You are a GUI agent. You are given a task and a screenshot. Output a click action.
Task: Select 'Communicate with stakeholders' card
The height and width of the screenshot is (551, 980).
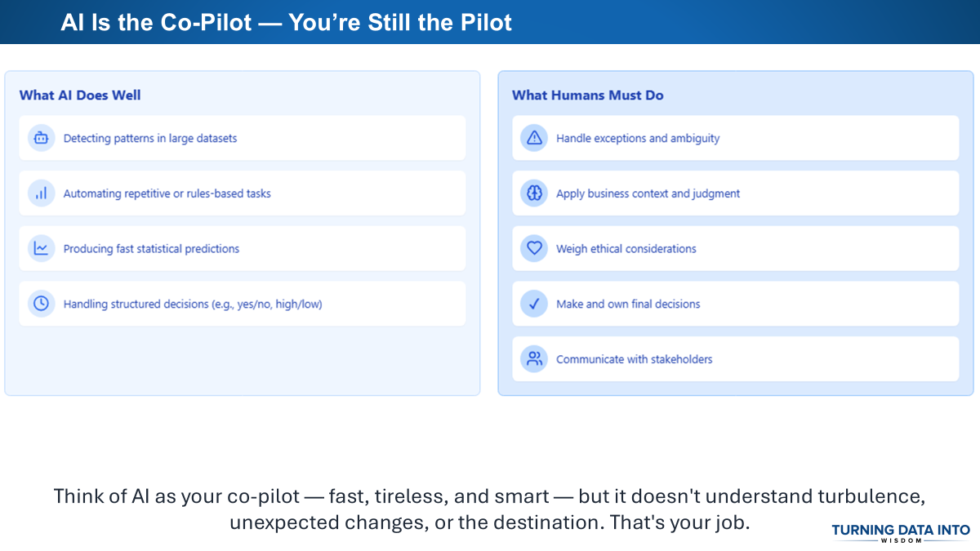[736, 358]
